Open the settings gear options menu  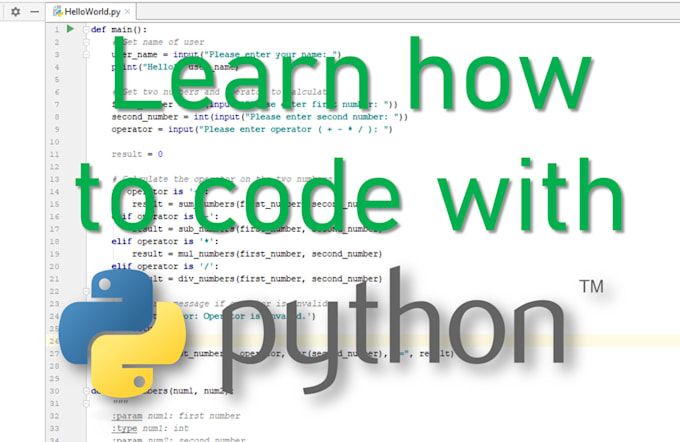pyautogui.click(x=16, y=12)
